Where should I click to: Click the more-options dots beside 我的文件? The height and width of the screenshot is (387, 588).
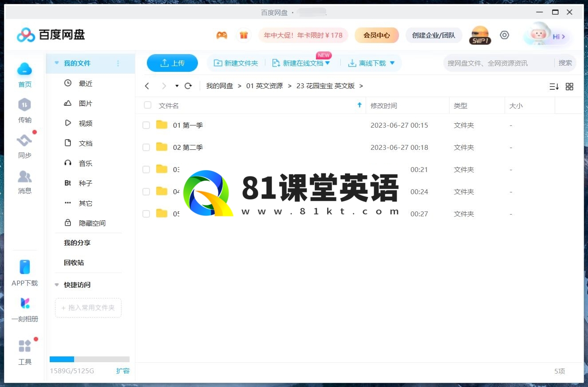pos(118,63)
